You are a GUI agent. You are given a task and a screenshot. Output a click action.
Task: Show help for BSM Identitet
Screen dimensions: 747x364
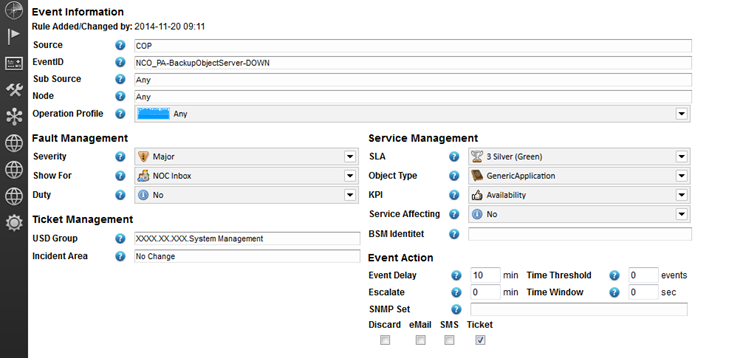(x=454, y=234)
